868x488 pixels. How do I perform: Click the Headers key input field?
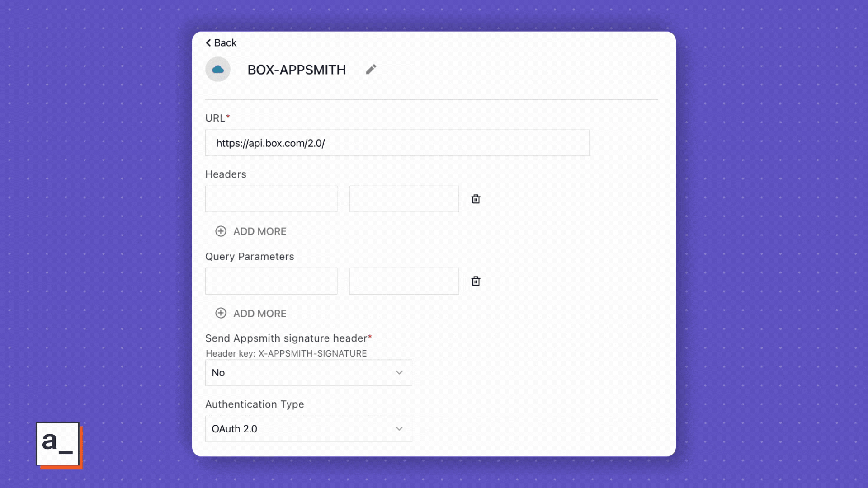click(271, 199)
